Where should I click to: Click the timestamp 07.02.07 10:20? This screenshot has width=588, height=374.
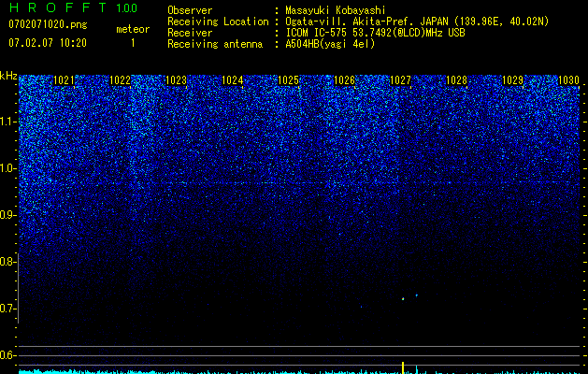[48, 43]
